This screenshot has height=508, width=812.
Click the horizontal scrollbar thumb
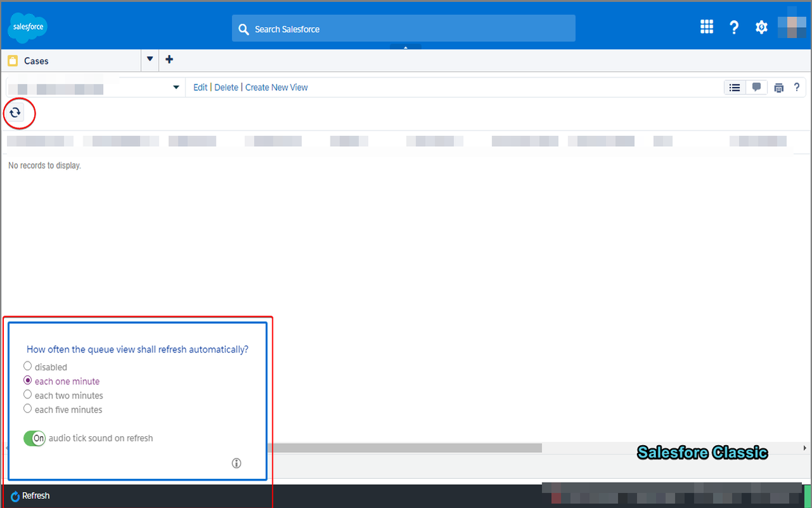(x=403, y=448)
